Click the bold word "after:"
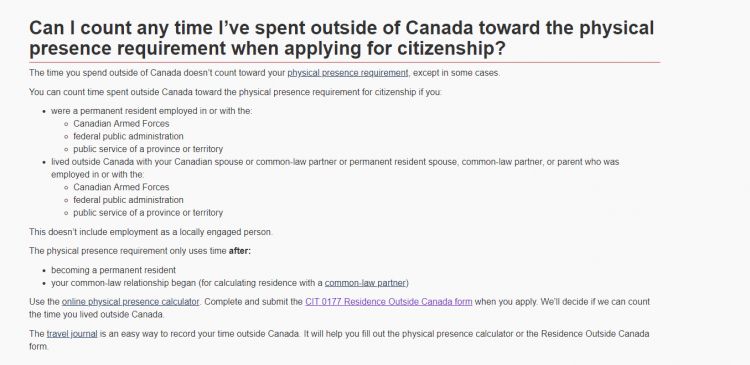The width and height of the screenshot is (750, 365). coord(240,251)
